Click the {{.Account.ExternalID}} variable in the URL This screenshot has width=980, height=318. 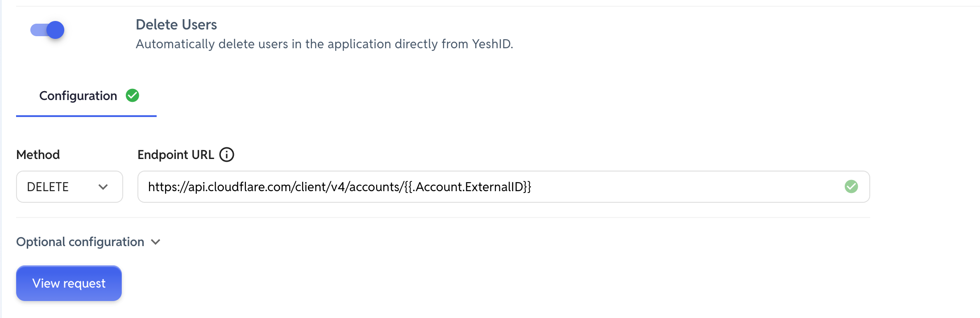coord(468,187)
